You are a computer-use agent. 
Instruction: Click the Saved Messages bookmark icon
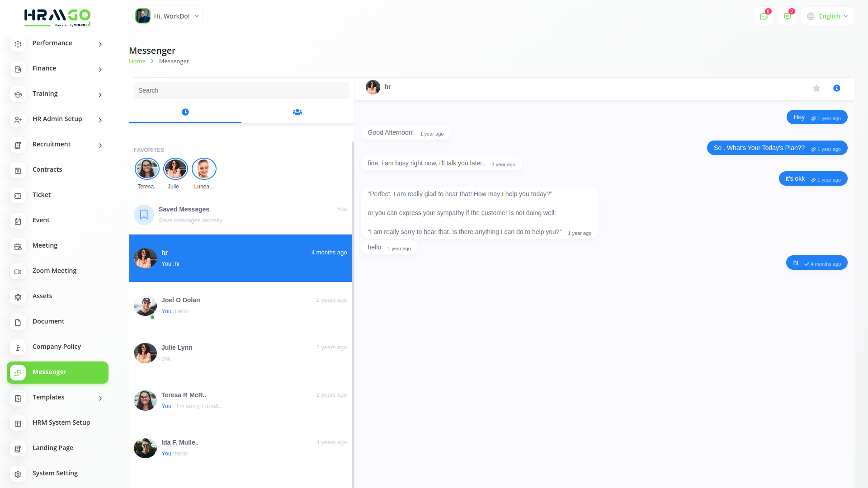[x=144, y=215]
